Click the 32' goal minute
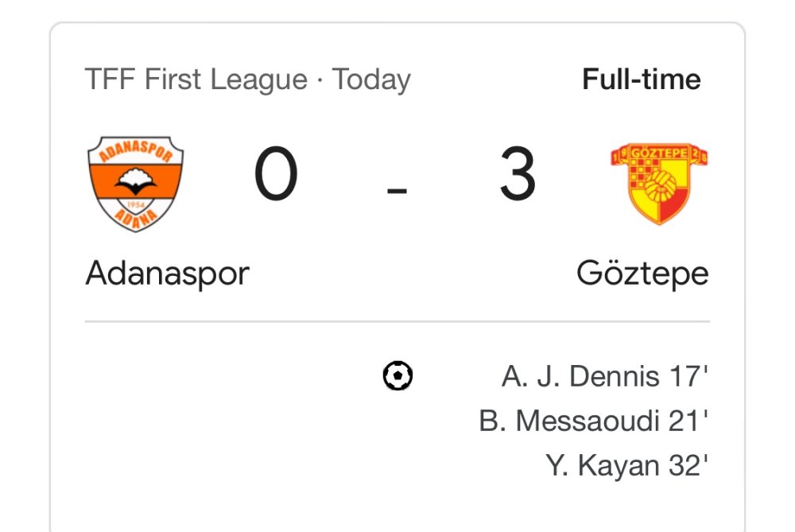Viewport: 795px width, 532px height. point(687,466)
